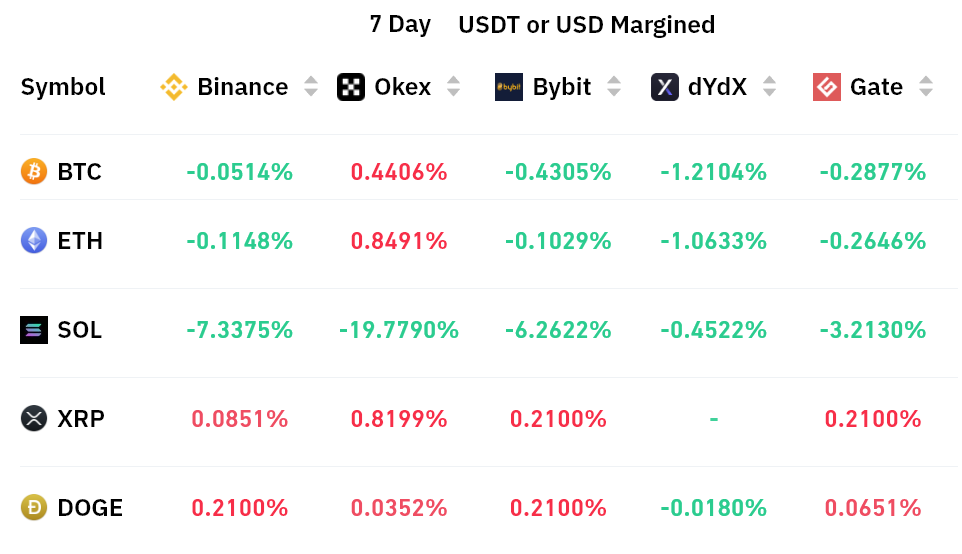Select the 7 Day tab
This screenshot has width=962, height=554.
pos(400,25)
